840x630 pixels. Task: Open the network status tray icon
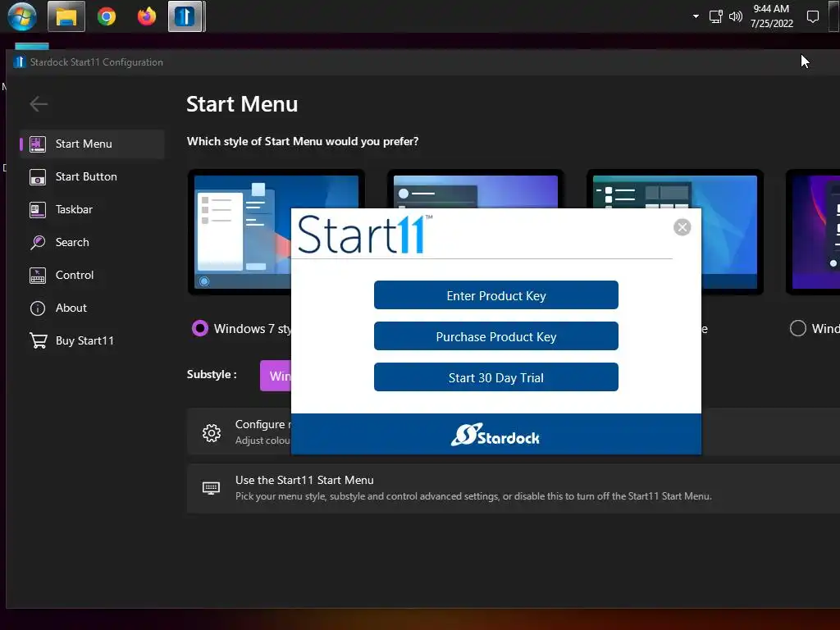(715, 16)
